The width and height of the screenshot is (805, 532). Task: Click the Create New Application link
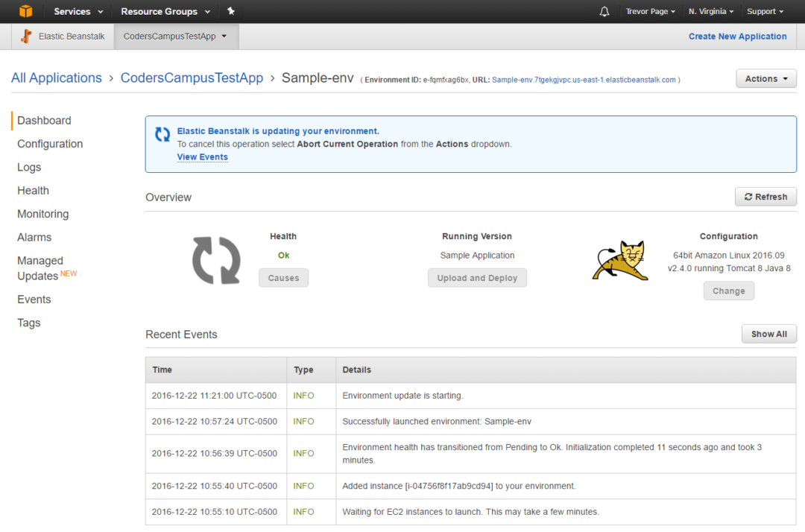pyautogui.click(x=737, y=36)
